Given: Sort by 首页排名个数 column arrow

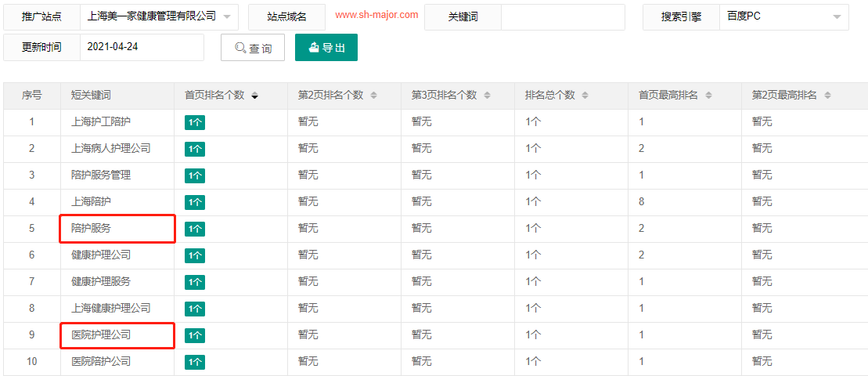Looking at the screenshot, I should coord(254,96).
